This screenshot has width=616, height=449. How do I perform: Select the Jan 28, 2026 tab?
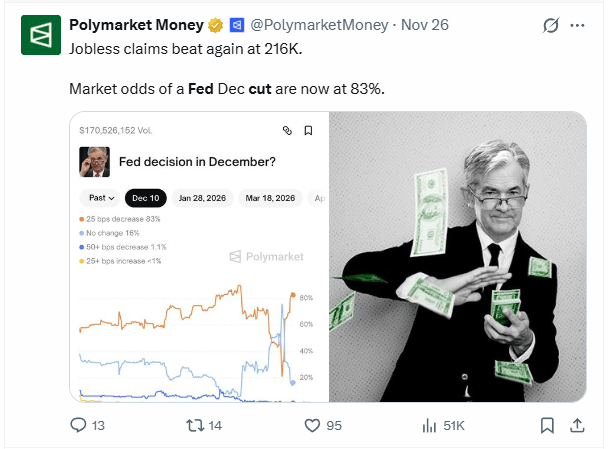coord(202,198)
